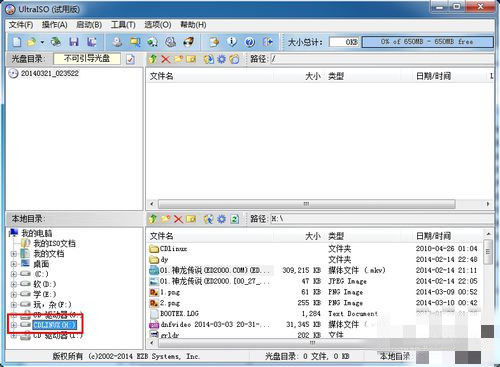Expand the 桌面 tree node

coord(14,264)
